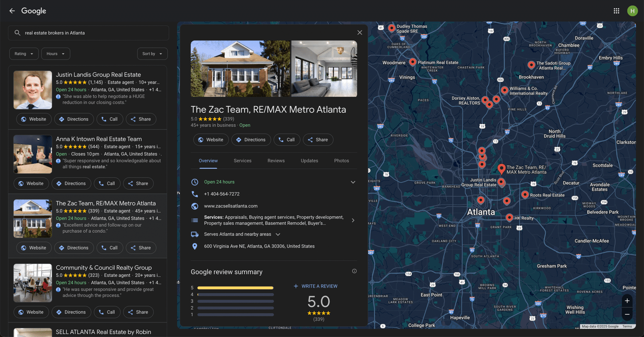
Task: Open Community & Council Realty Group listing title
Action: pos(104,267)
